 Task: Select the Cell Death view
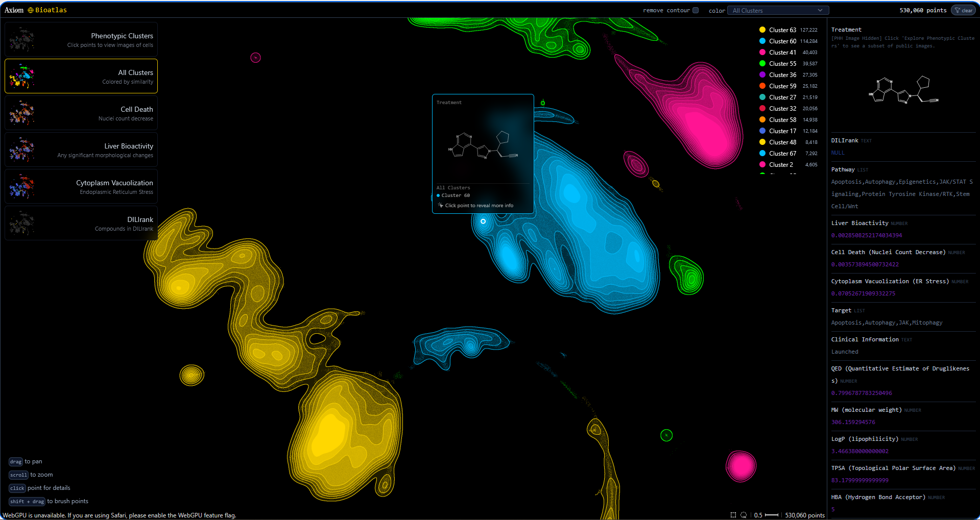coord(81,113)
